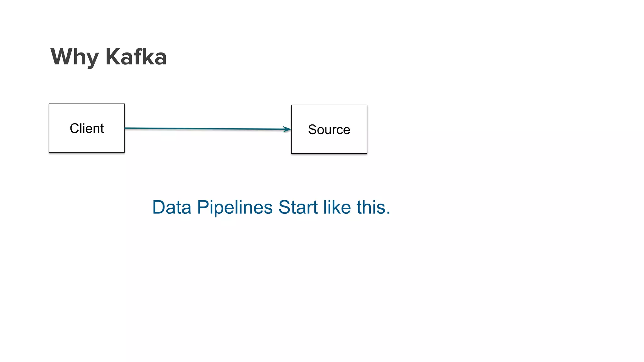Click the word "Why" in the title
The width and height of the screenshot is (644, 362).
[x=75, y=57]
